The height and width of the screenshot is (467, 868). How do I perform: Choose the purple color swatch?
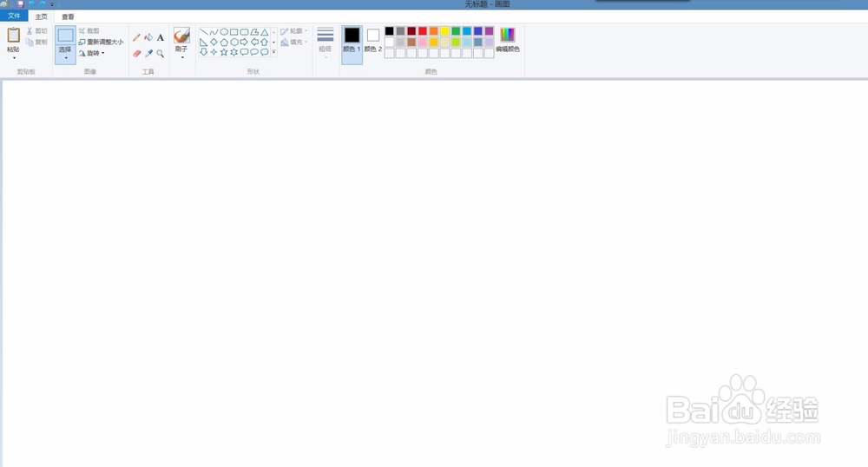pyautogui.click(x=489, y=31)
